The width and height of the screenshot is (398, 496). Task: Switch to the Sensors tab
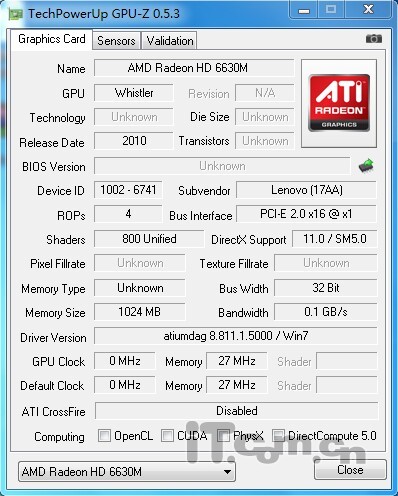pyautogui.click(x=116, y=41)
